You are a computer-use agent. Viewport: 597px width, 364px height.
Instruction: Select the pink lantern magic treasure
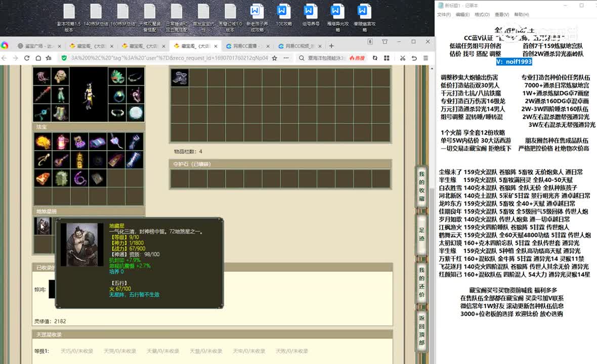[x=61, y=142]
